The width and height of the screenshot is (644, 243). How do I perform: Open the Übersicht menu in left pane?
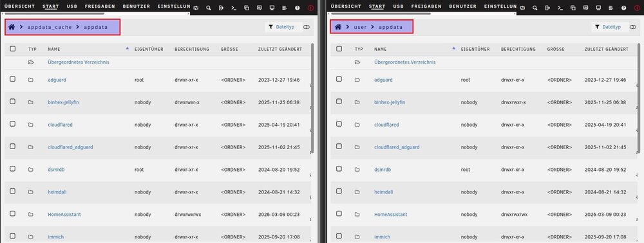pos(20,6)
